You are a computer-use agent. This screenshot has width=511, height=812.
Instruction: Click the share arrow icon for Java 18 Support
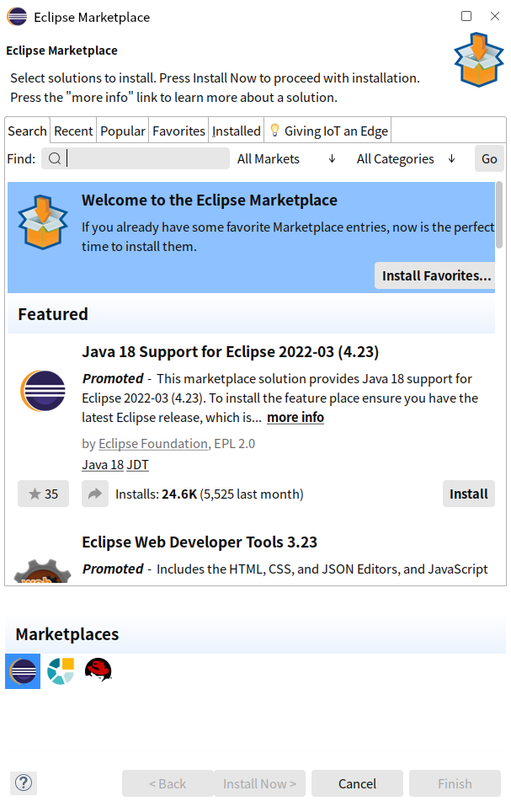coord(95,494)
